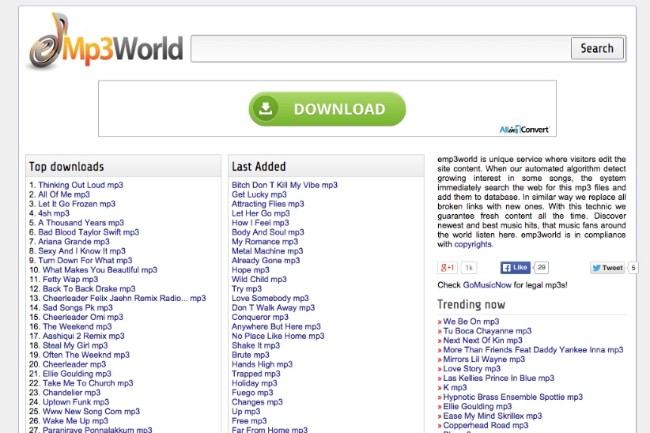Open Anywhere But Here mp3
The height and width of the screenshot is (433, 650).
(276, 327)
